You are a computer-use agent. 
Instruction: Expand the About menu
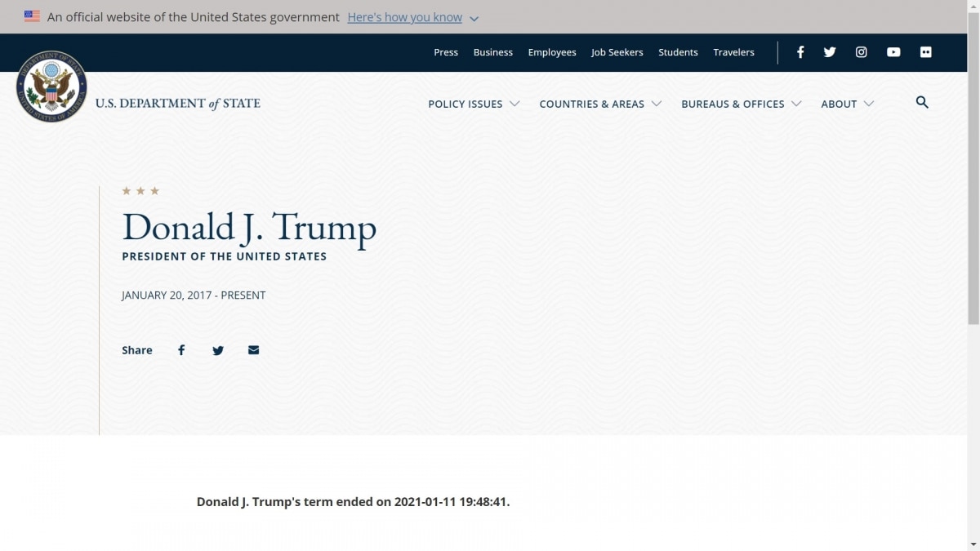tap(847, 104)
